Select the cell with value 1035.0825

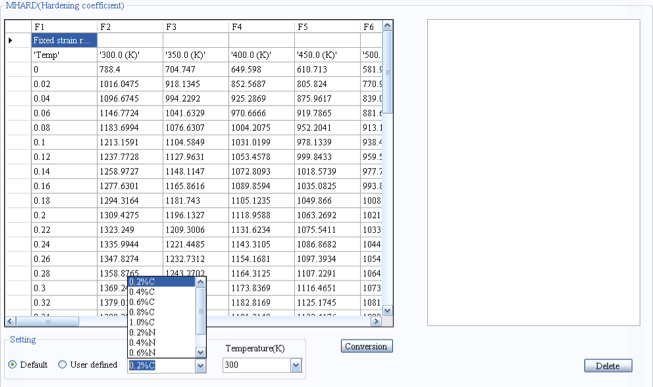click(327, 186)
